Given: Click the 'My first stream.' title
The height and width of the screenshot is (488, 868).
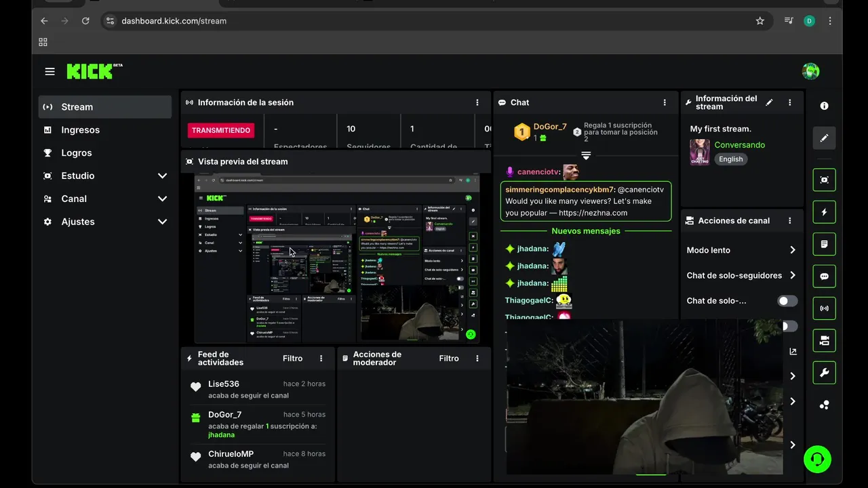Looking at the screenshot, I should (x=721, y=129).
